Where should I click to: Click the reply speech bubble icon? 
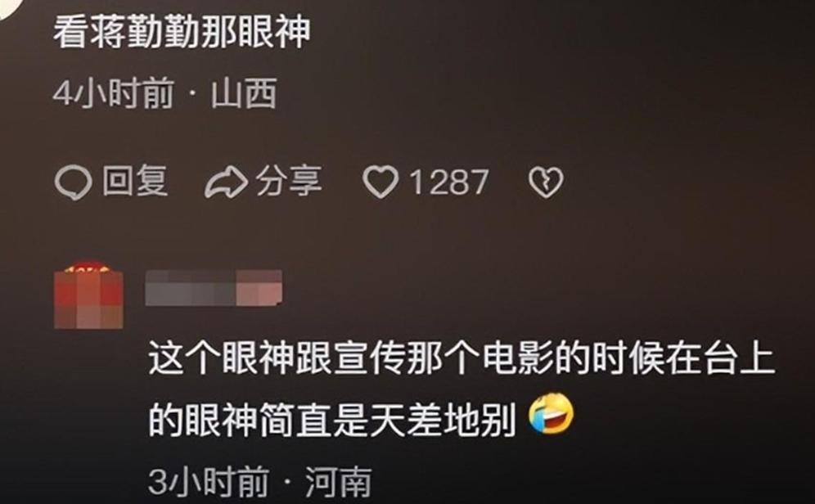[74, 182]
